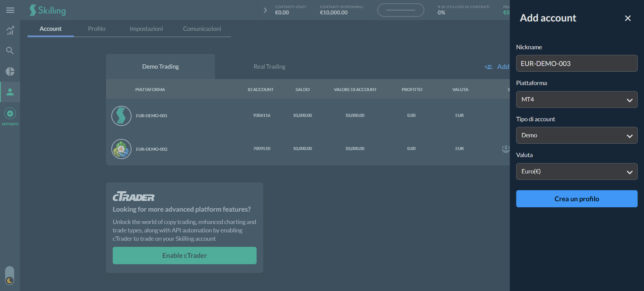Expand the top balance bar arrow
This screenshot has width=644, height=291.
coord(265,10)
